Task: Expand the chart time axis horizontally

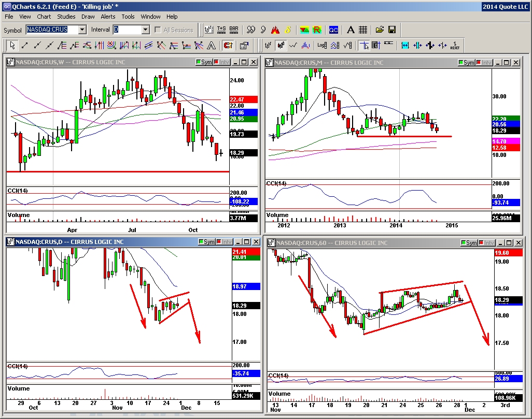Action: [x=405, y=45]
